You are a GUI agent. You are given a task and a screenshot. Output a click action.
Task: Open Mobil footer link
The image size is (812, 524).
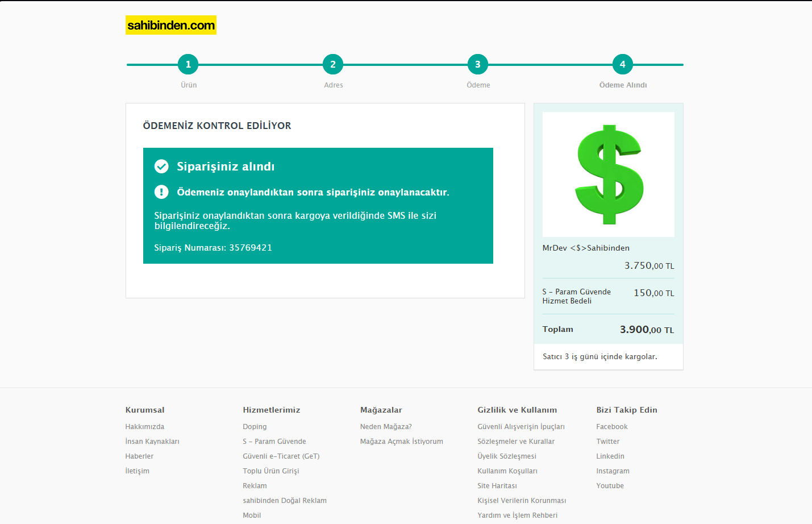(x=252, y=515)
